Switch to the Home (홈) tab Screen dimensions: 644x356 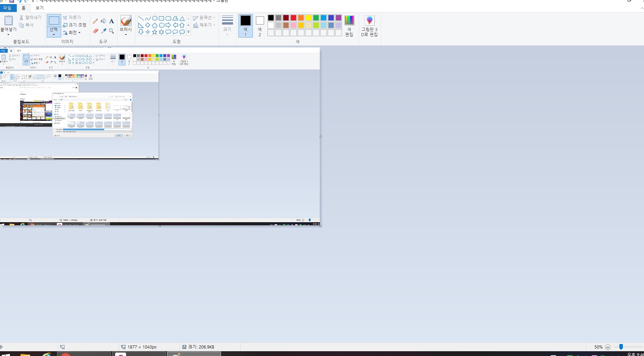point(24,8)
